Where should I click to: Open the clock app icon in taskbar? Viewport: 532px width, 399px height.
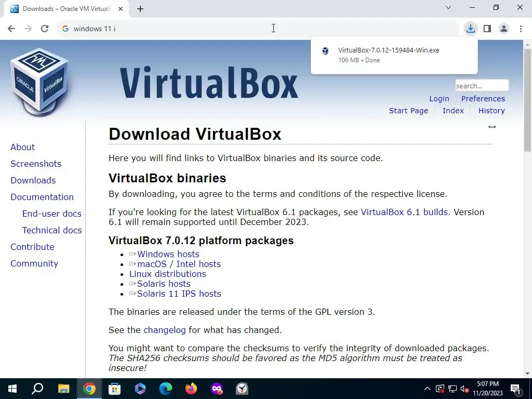[242, 389]
